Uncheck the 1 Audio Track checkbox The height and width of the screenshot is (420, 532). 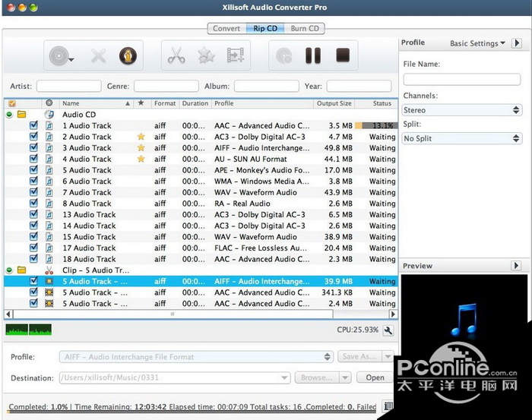click(x=33, y=126)
